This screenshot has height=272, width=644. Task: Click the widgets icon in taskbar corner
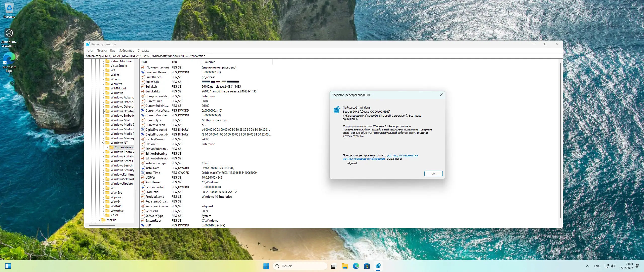click(8, 266)
